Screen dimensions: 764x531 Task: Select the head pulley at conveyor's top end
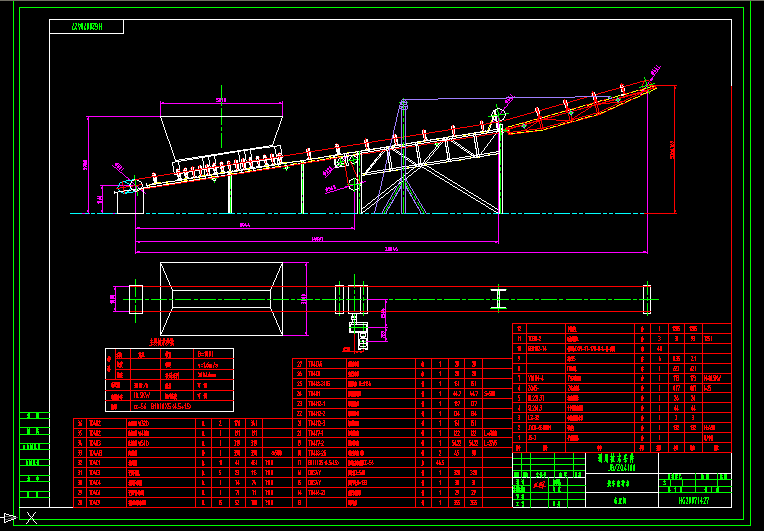click(x=649, y=86)
